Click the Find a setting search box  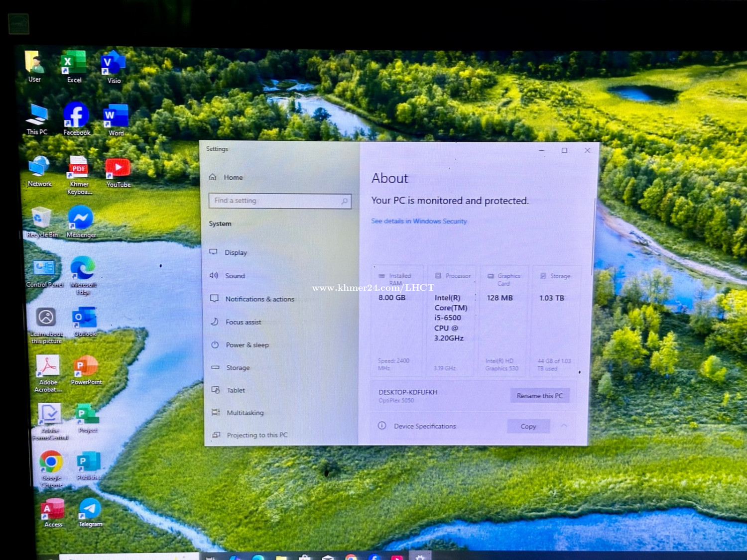pos(279,201)
